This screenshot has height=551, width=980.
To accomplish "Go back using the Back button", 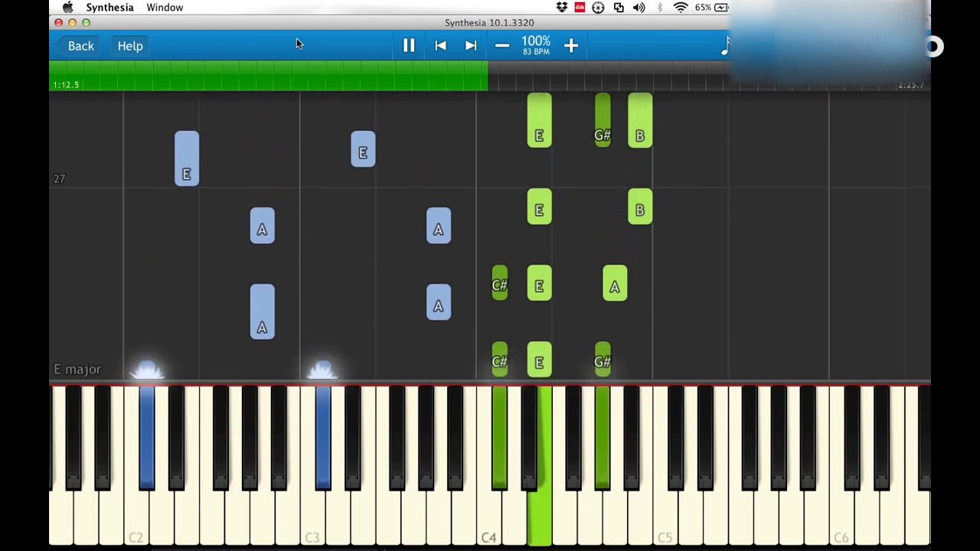I will (x=75, y=46).
